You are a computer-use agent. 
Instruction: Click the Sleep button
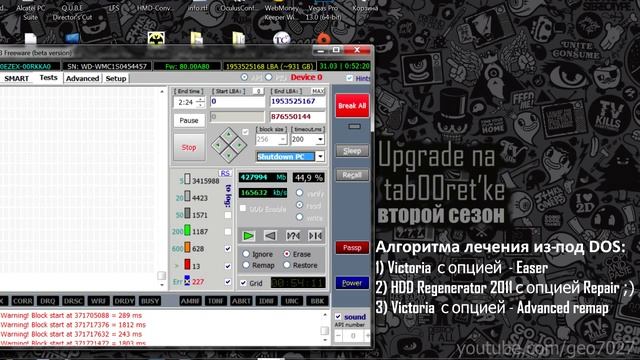352,151
